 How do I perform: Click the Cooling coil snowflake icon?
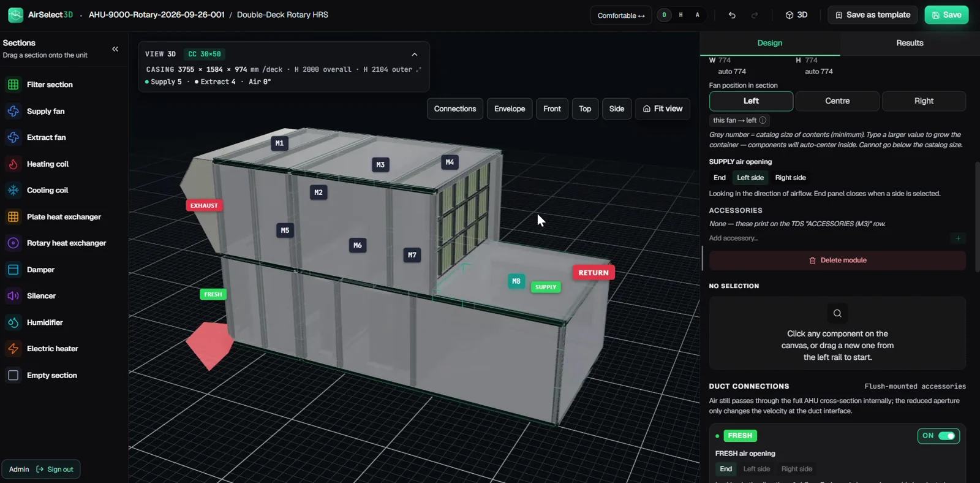click(x=13, y=191)
